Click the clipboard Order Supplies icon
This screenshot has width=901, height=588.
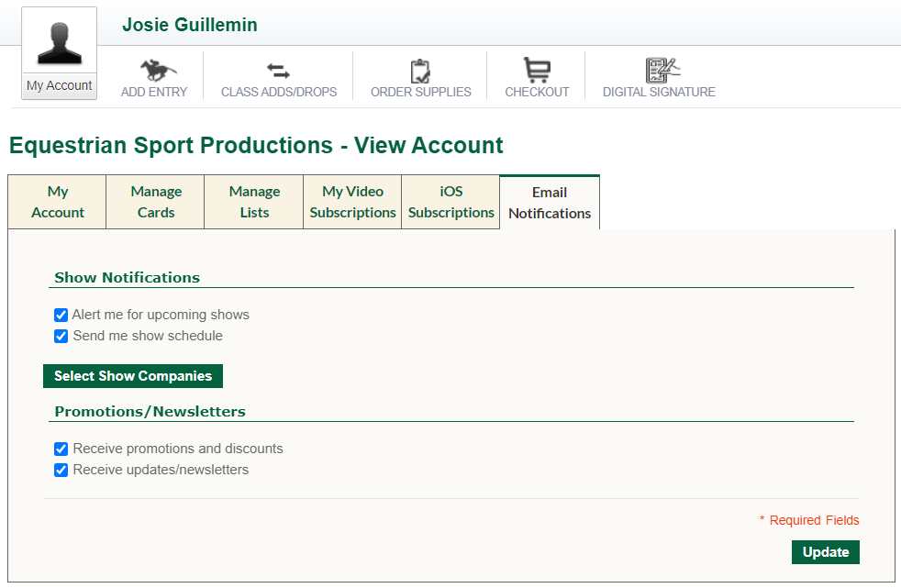coord(420,72)
